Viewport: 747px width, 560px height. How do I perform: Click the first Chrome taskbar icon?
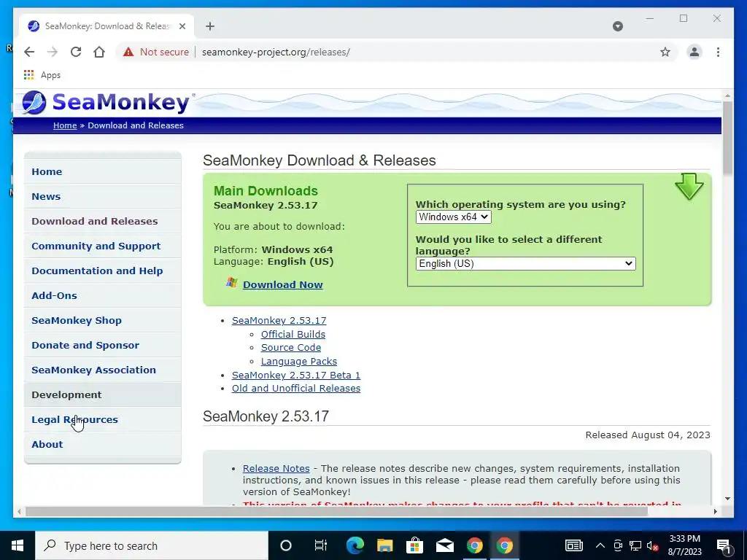(474, 545)
